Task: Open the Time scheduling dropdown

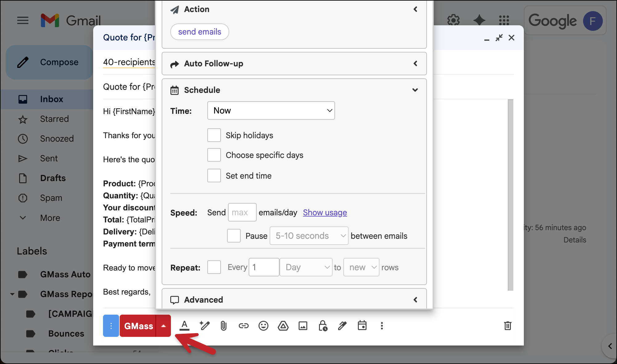Action: pos(271,110)
